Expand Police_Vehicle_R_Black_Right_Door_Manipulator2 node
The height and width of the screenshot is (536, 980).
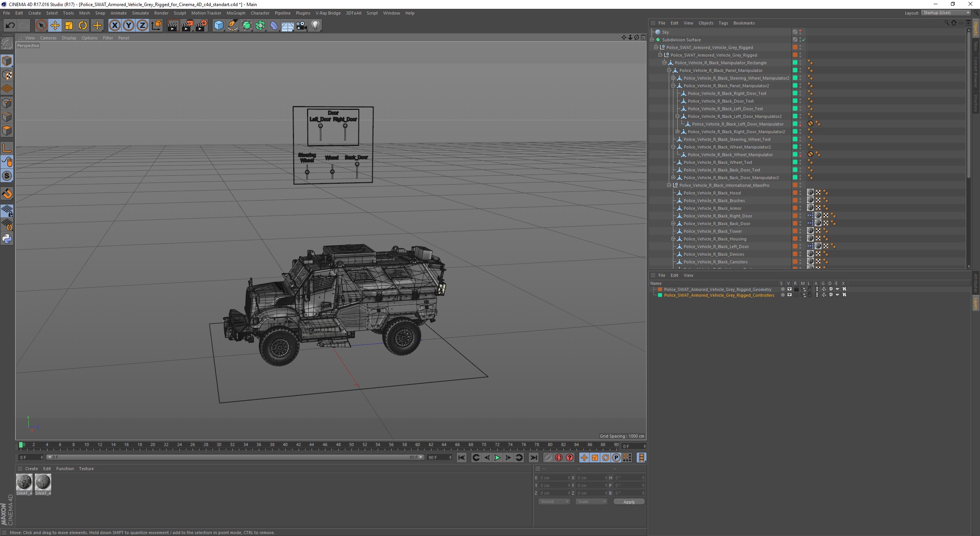coord(678,132)
